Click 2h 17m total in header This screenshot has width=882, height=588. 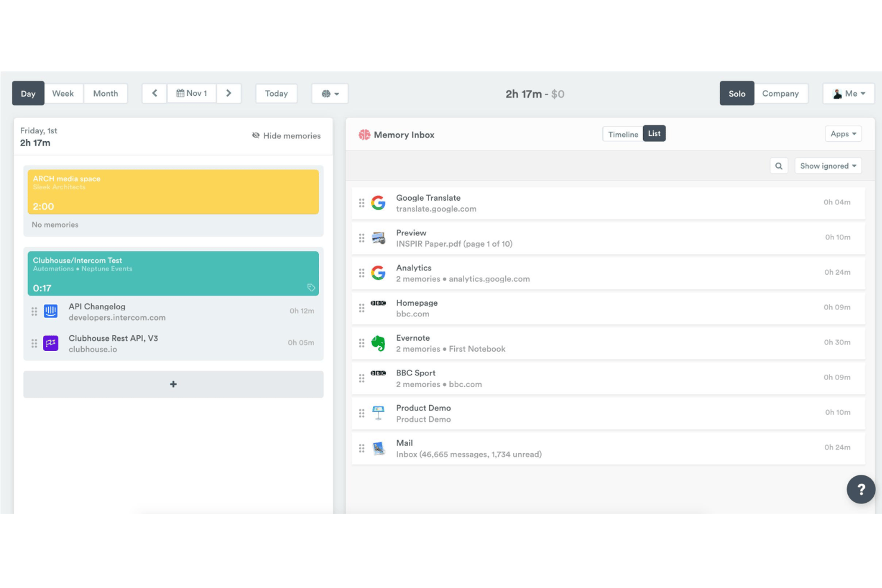(524, 94)
